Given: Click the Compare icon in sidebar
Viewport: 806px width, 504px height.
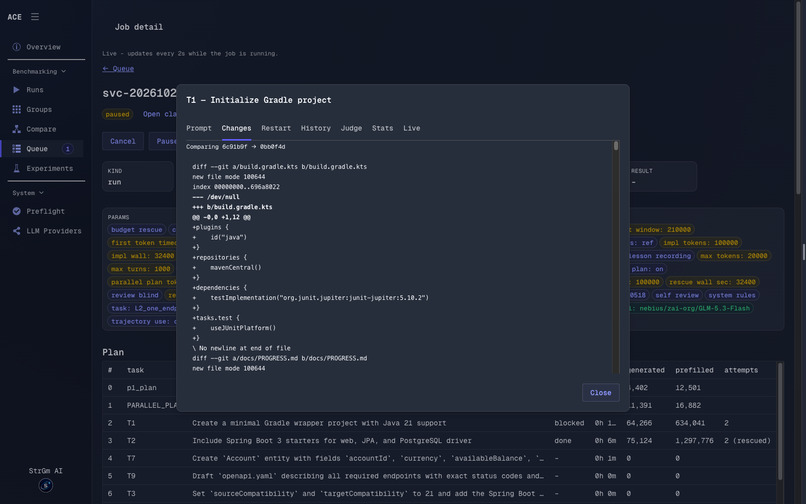Looking at the screenshot, I should (x=16, y=129).
